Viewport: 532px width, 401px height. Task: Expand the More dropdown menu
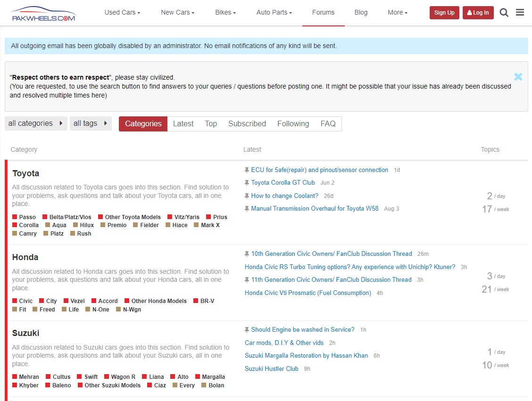coord(398,13)
